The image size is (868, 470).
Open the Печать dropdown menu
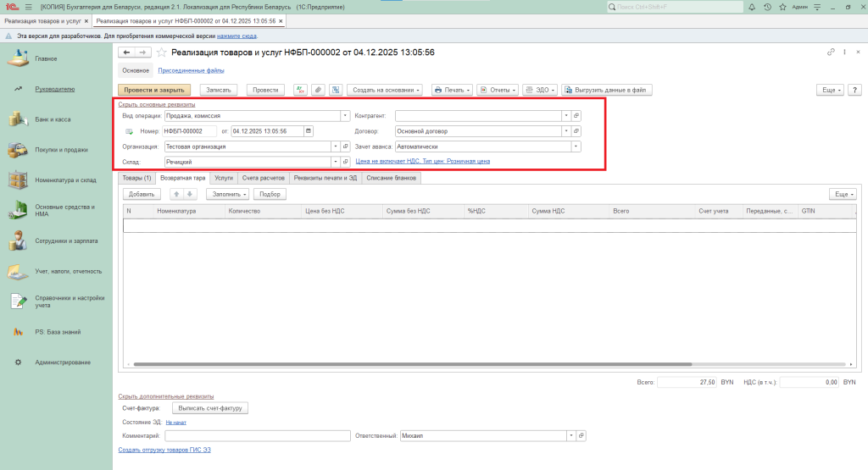(x=452, y=90)
